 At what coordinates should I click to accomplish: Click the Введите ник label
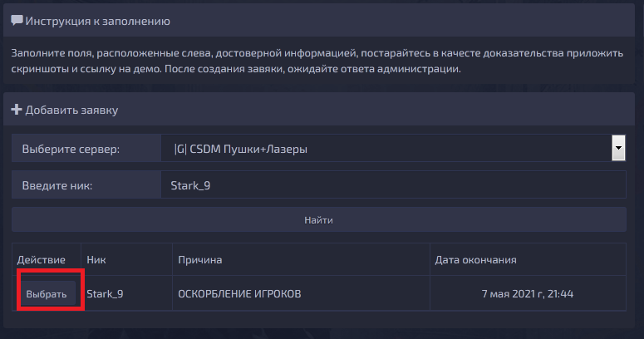[x=57, y=185]
